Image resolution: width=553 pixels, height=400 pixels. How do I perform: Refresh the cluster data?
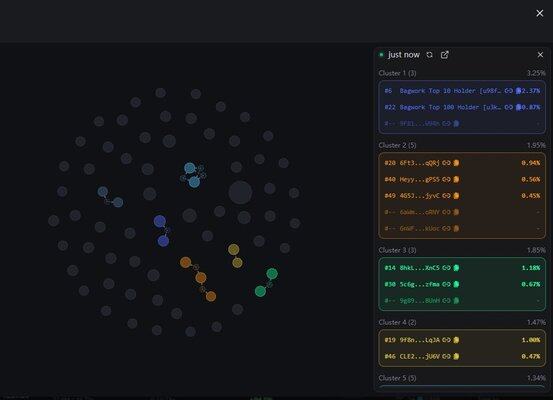[x=429, y=55]
